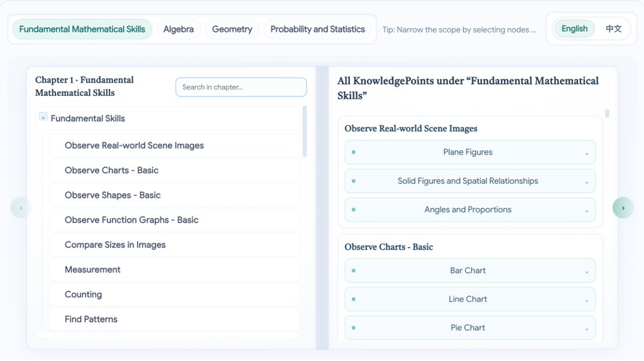Focus the Search in chapter field

(x=241, y=87)
